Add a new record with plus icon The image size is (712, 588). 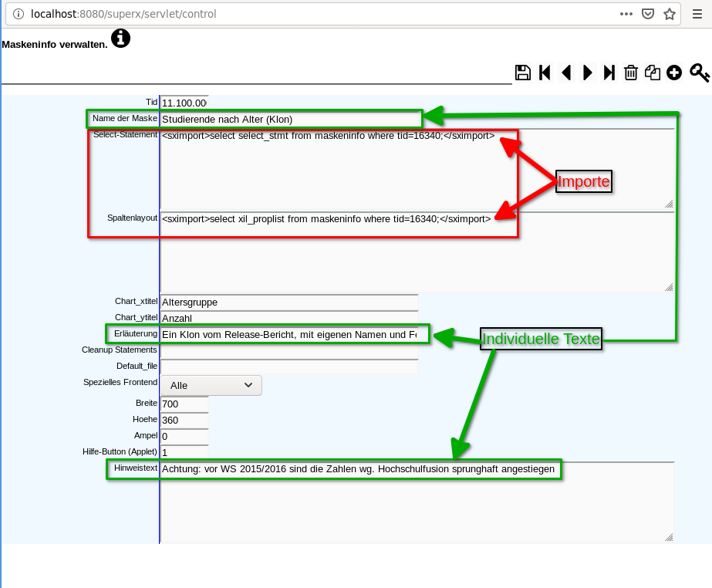click(674, 73)
